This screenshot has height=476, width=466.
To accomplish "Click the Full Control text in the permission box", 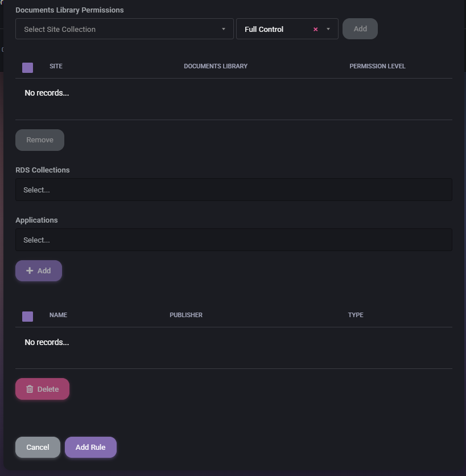I will (264, 30).
